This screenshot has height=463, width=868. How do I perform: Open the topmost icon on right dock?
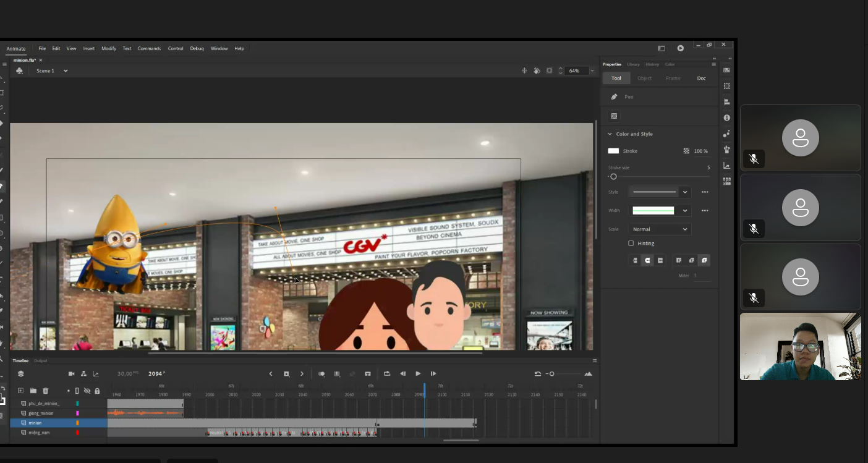tap(726, 70)
